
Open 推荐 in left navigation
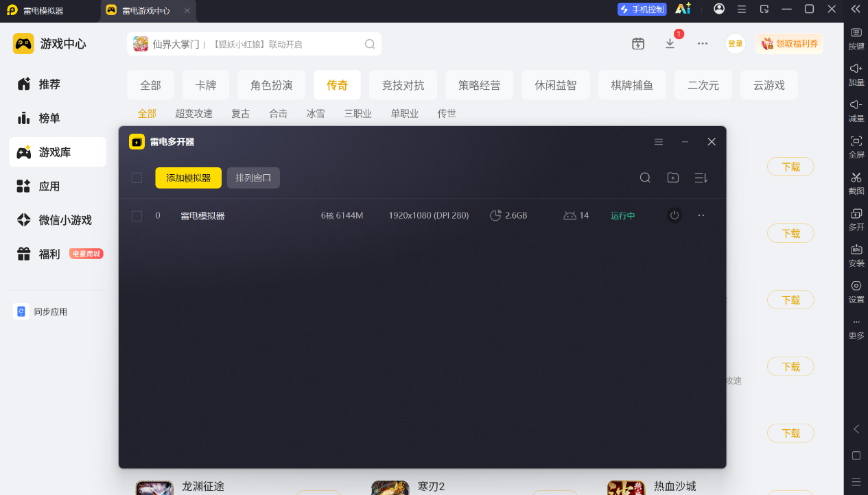[x=58, y=84]
